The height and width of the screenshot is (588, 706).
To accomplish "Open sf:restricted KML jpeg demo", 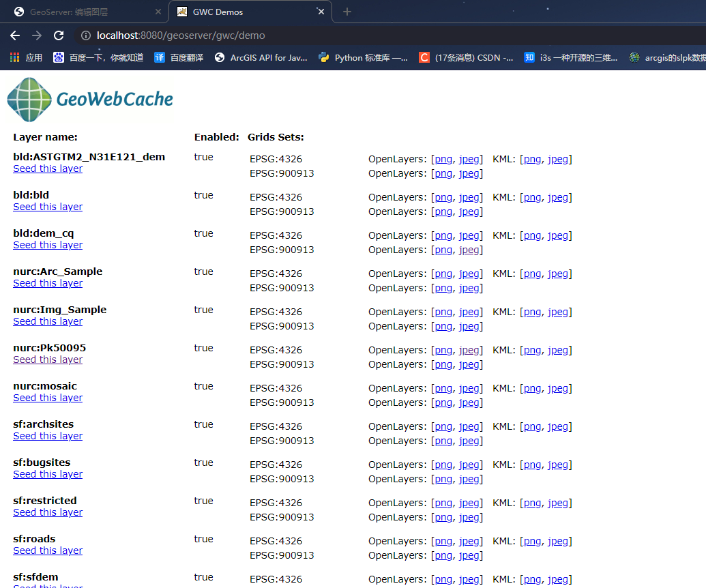I will 558,503.
